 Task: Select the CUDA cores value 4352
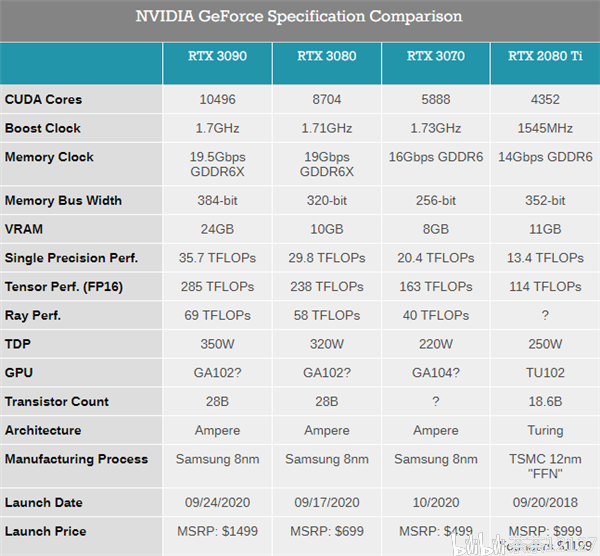545,99
